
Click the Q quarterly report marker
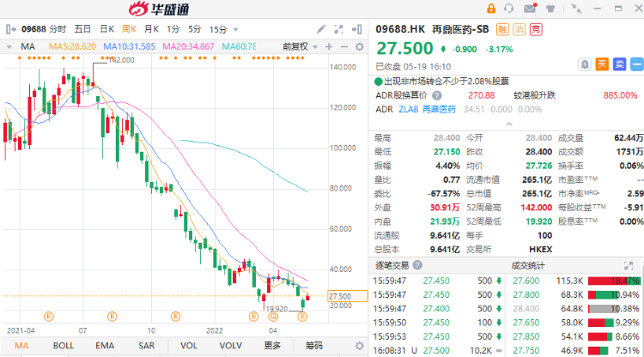click(x=273, y=317)
